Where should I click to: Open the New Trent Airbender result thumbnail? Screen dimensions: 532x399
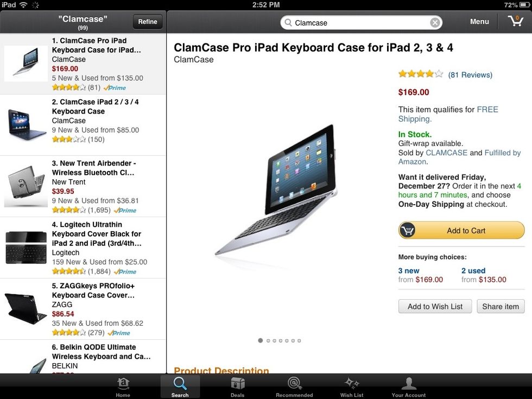(x=26, y=186)
